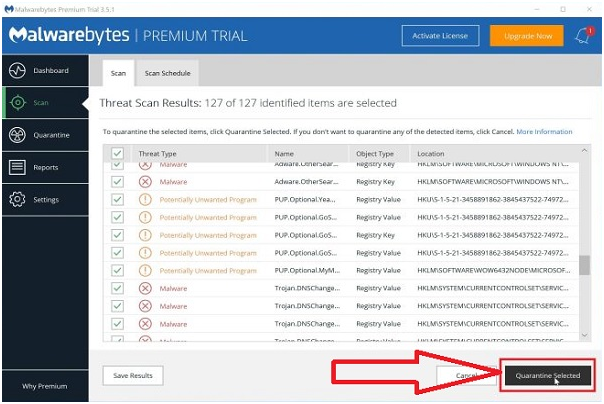
Task: Click warning icon of PUP.Optional.GoS Registry Key row
Action: coord(145,235)
